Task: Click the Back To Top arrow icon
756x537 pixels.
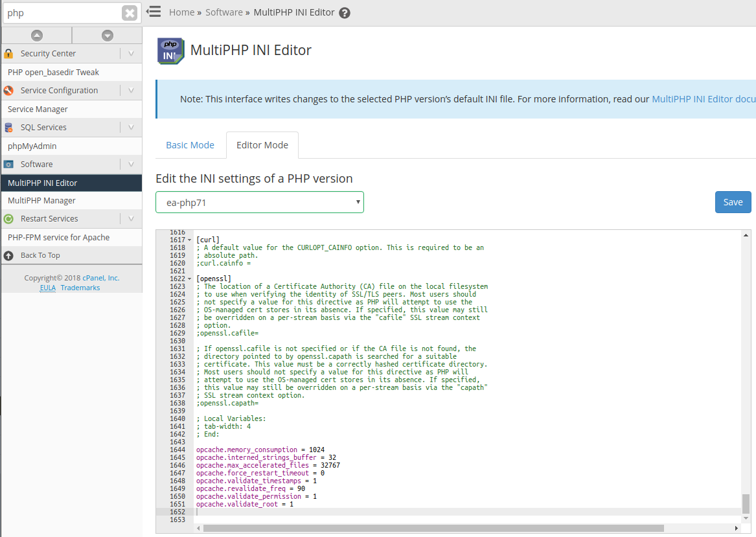Action: 8,255
